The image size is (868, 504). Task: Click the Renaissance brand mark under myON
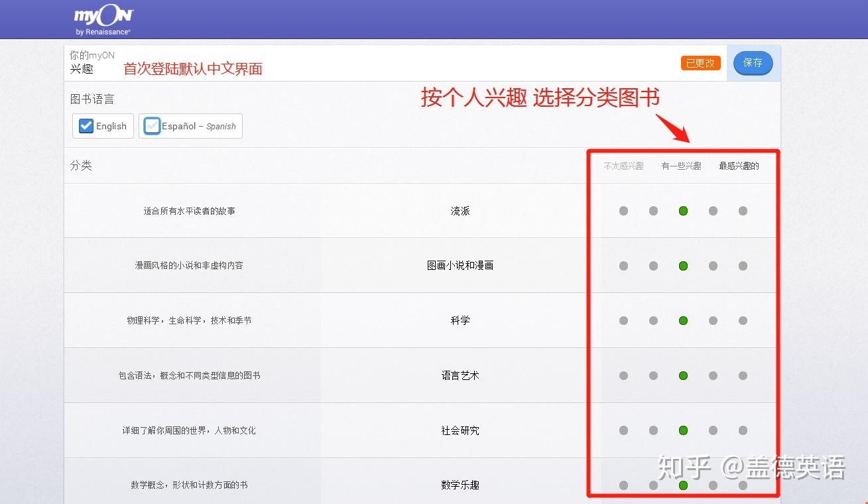(103, 29)
